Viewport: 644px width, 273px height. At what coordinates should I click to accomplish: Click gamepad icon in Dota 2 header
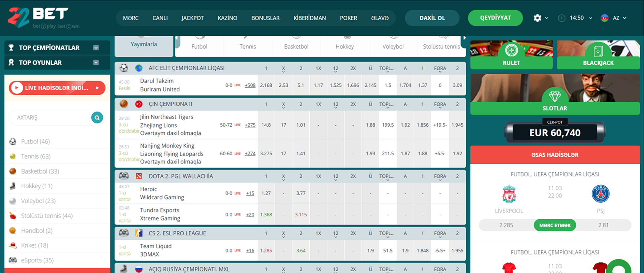click(123, 176)
